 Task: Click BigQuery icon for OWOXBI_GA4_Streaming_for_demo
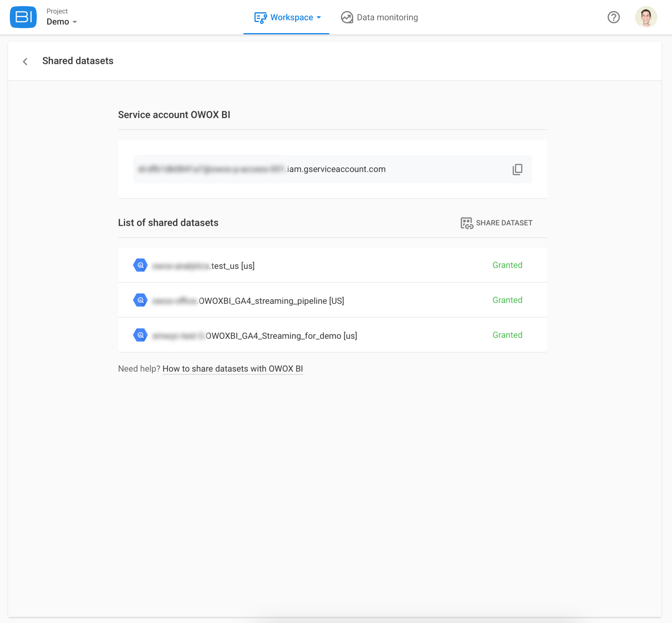tap(141, 335)
